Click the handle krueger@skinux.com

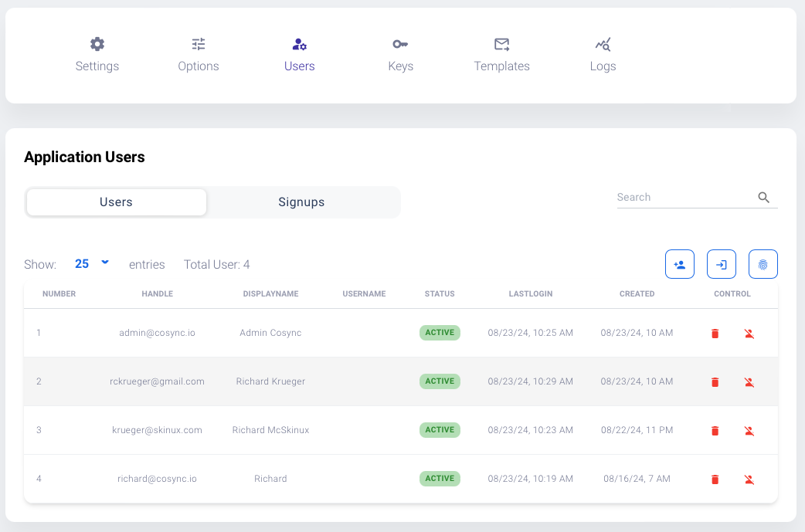pos(157,430)
